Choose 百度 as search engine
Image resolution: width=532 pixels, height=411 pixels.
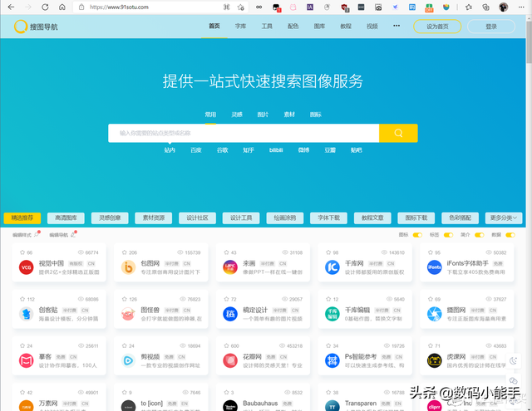tap(196, 150)
